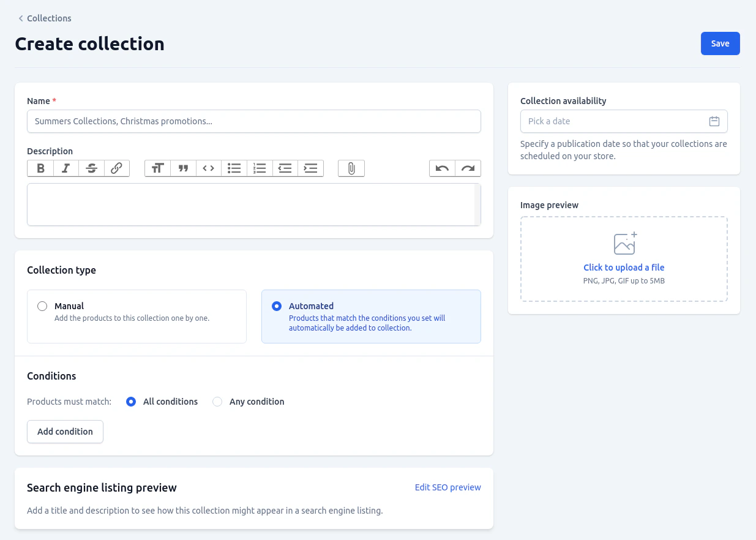
Task: Click description editor scrollbar
Action: (477, 204)
